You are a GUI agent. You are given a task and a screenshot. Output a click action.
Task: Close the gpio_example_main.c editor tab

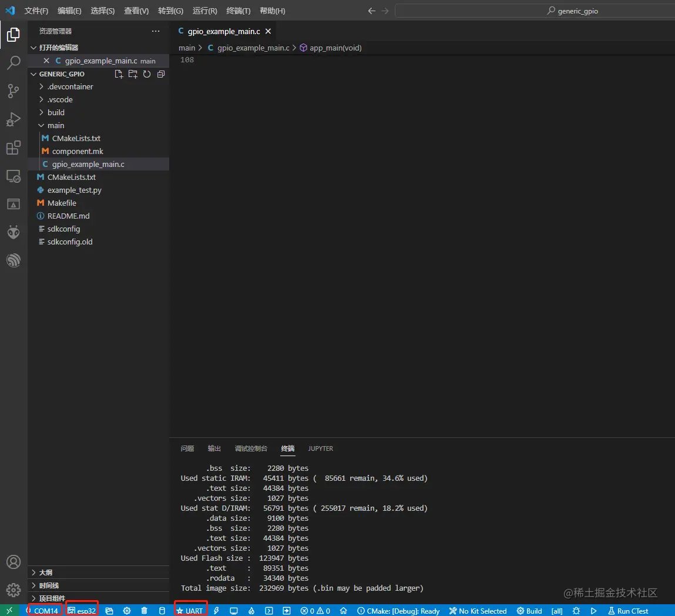(x=268, y=31)
